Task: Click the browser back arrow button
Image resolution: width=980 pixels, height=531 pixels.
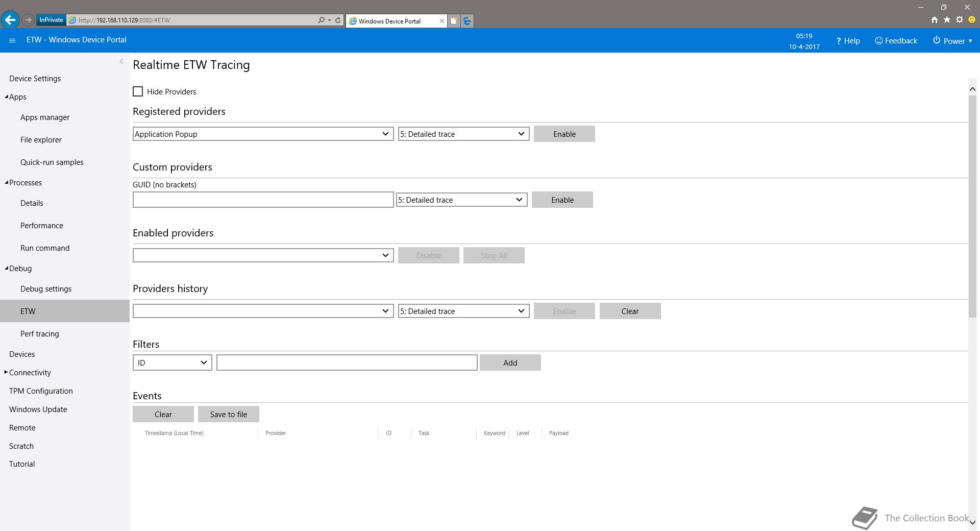Action: click(10, 20)
